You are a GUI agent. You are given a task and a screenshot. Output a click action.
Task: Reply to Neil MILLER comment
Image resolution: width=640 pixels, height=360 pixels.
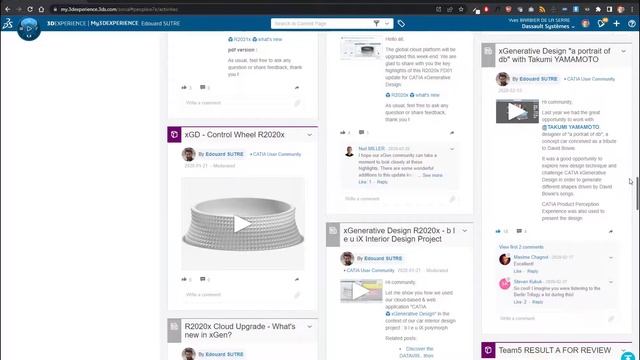382,182
